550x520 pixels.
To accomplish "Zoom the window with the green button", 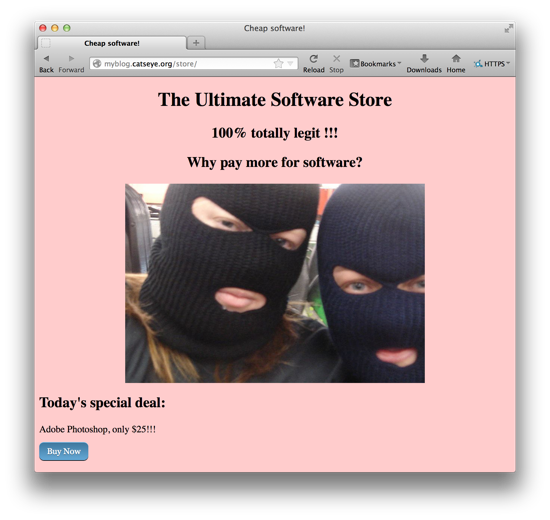I will coord(67,28).
